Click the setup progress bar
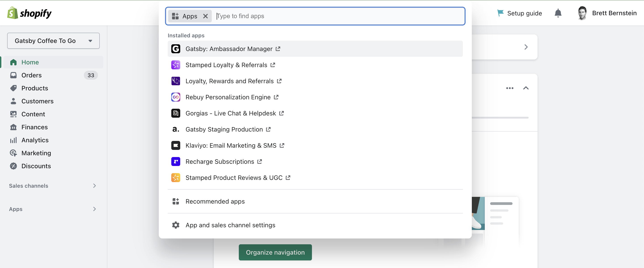The image size is (644, 268). point(500,117)
